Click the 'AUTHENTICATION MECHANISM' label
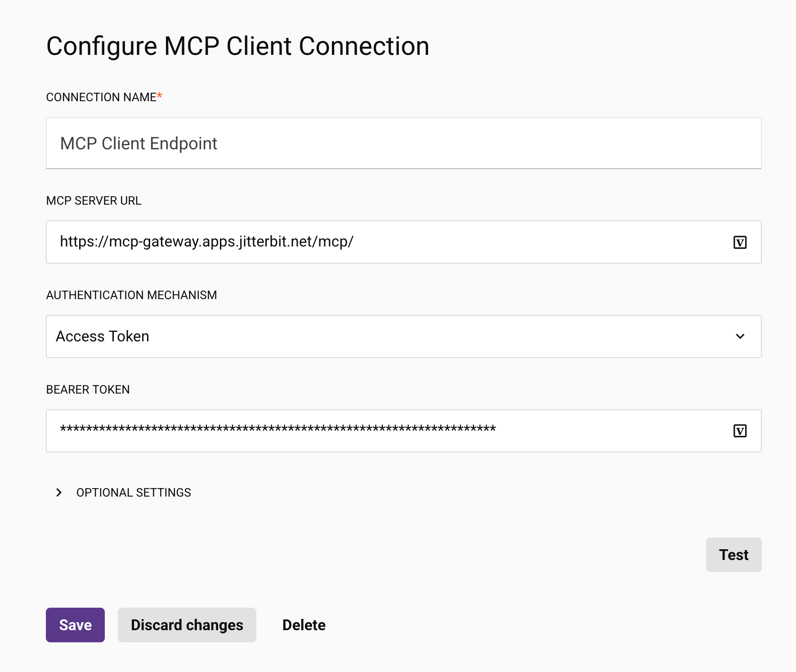 [x=131, y=295]
